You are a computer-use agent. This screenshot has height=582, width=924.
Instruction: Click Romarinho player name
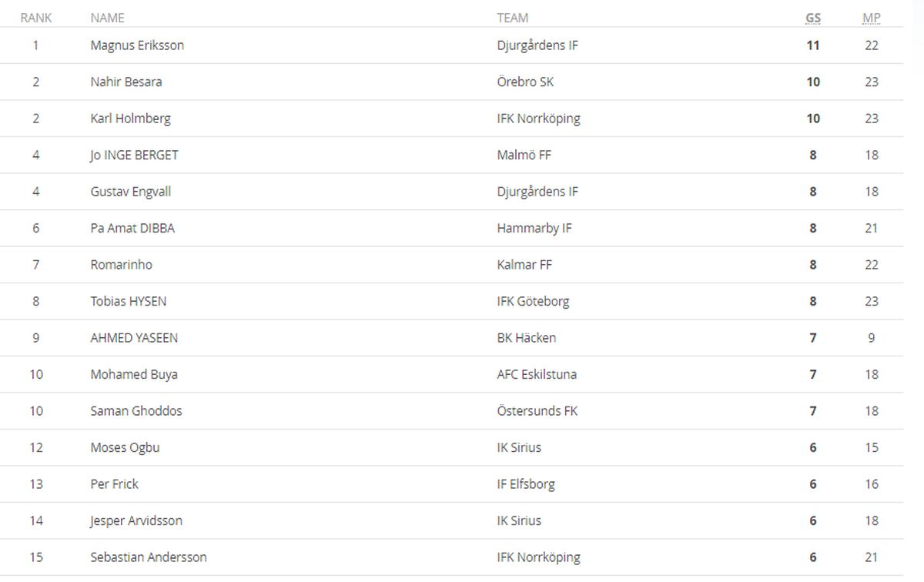tap(122, 265)
